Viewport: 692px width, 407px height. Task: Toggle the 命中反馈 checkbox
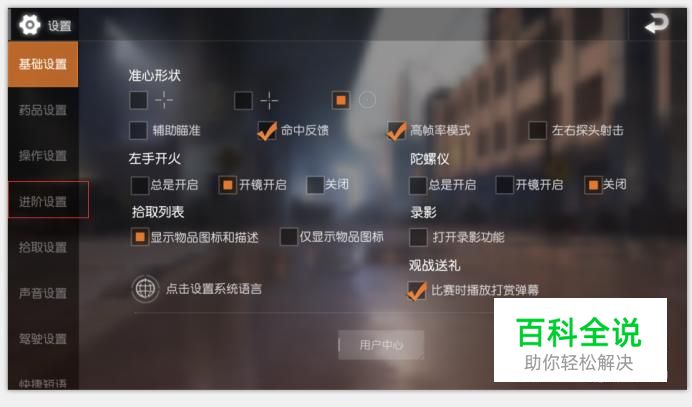pyautogui.click(x=267, y=131)
